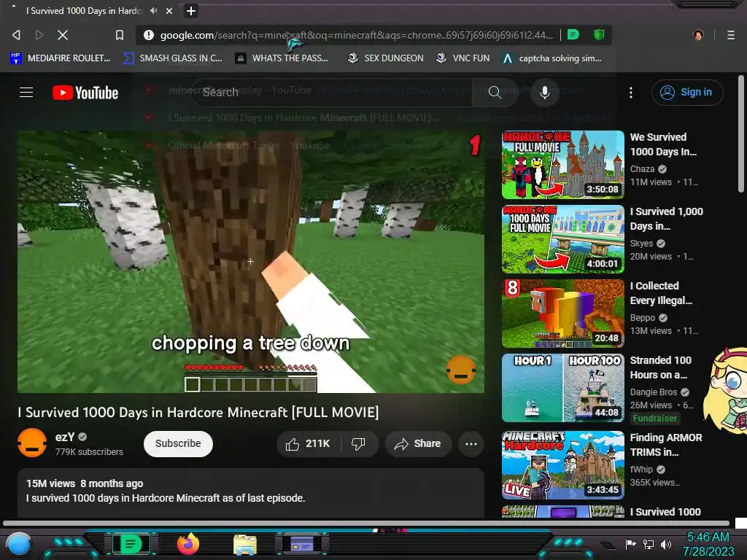Click the page vertical scrollbar
Screen dimensions: 747x560
(741, 134)
